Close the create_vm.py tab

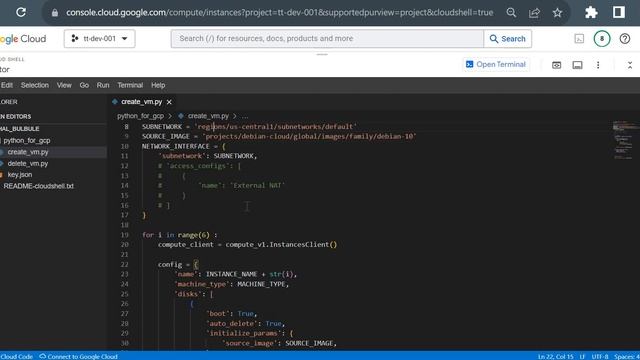coord(169,102)
